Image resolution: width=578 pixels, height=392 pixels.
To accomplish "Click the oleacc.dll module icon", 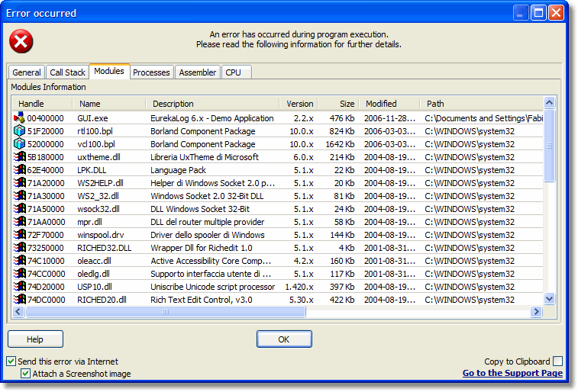I will coord(20,261).
